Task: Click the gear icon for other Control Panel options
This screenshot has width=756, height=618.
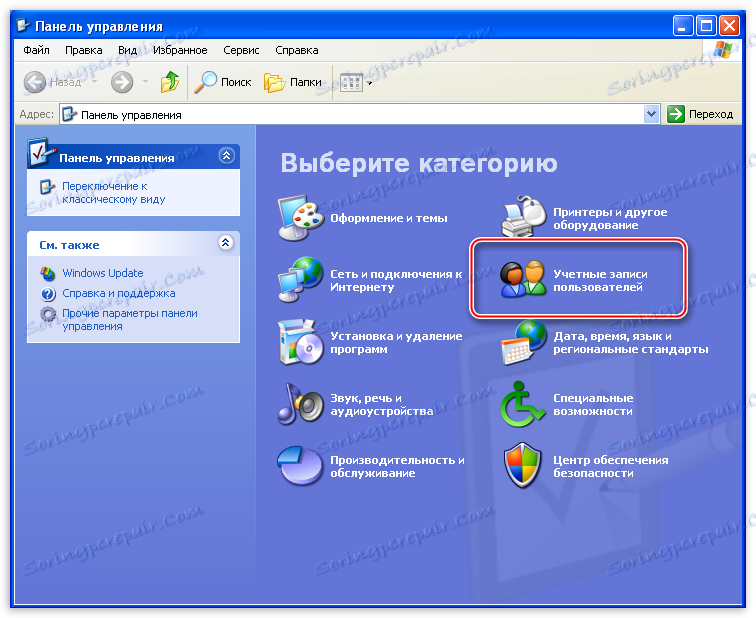Action: 48,314
